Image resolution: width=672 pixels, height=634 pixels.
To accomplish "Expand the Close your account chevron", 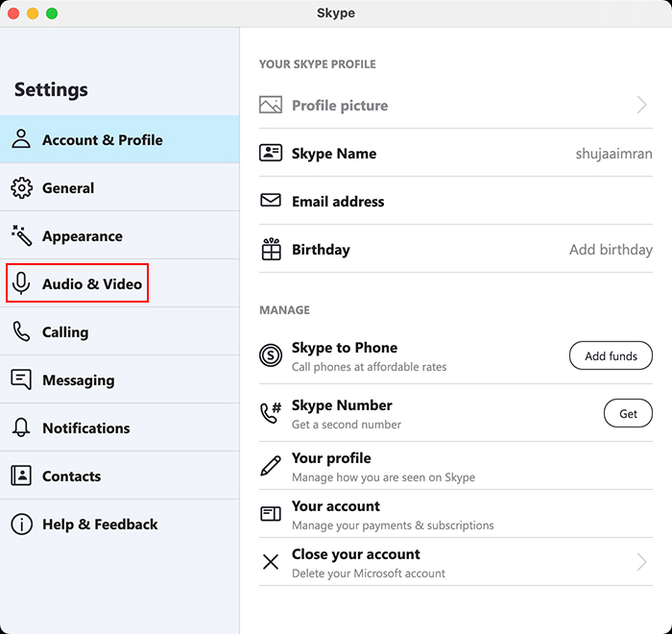I will click(x=641, y=563).
